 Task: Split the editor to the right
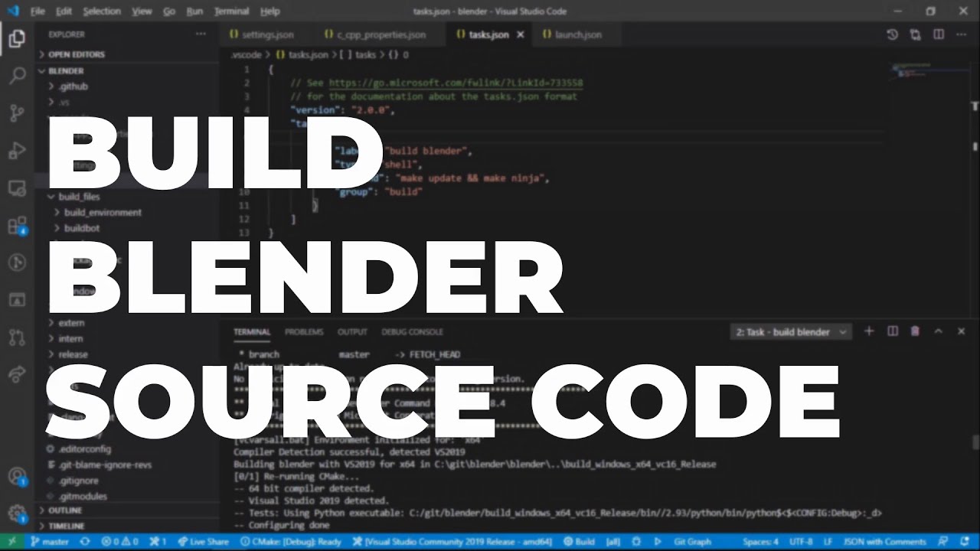pyautogui.click(x=938, y=34)
